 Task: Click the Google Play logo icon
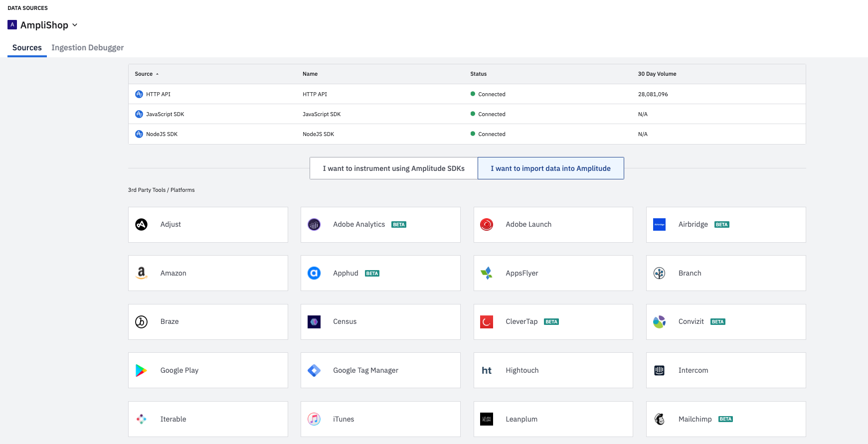[142, 370]
